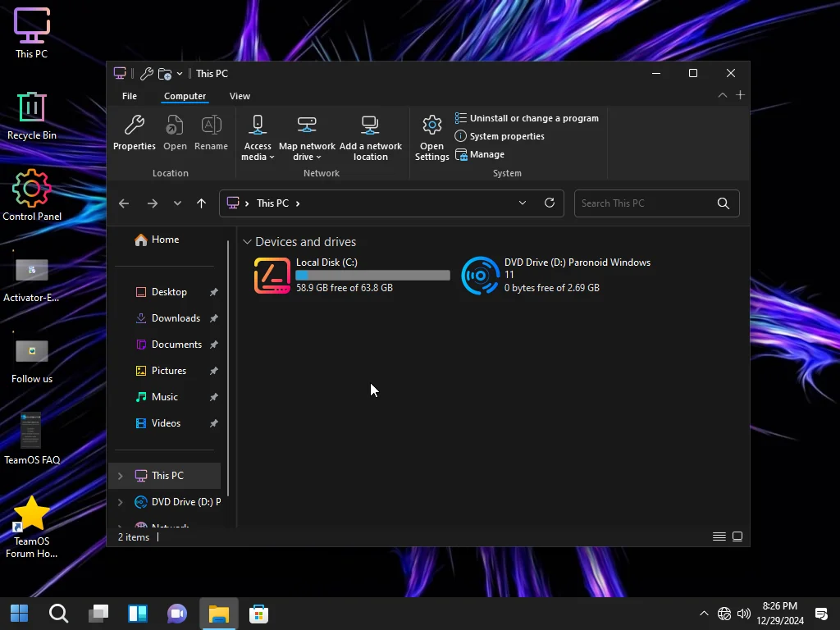Switch to large icons view in status bar
This screenshot has height=630, width=840.
point(737,536)
